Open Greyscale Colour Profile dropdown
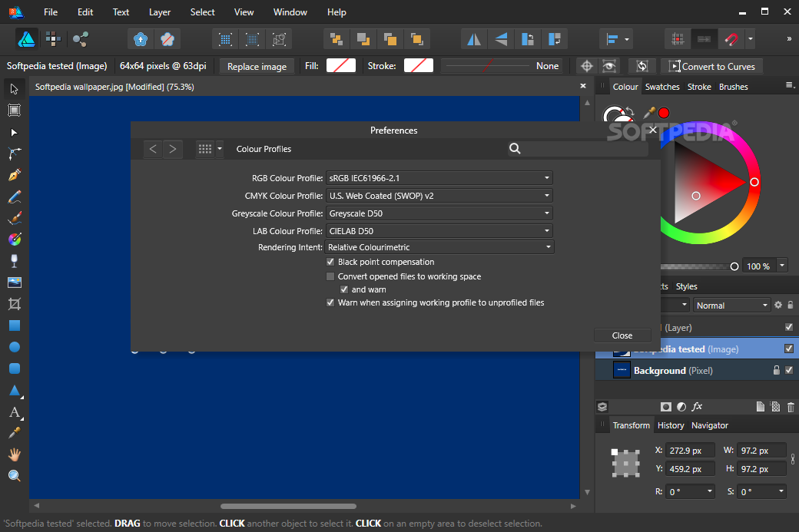Viewport: 799px width, 532px height. 439,213
